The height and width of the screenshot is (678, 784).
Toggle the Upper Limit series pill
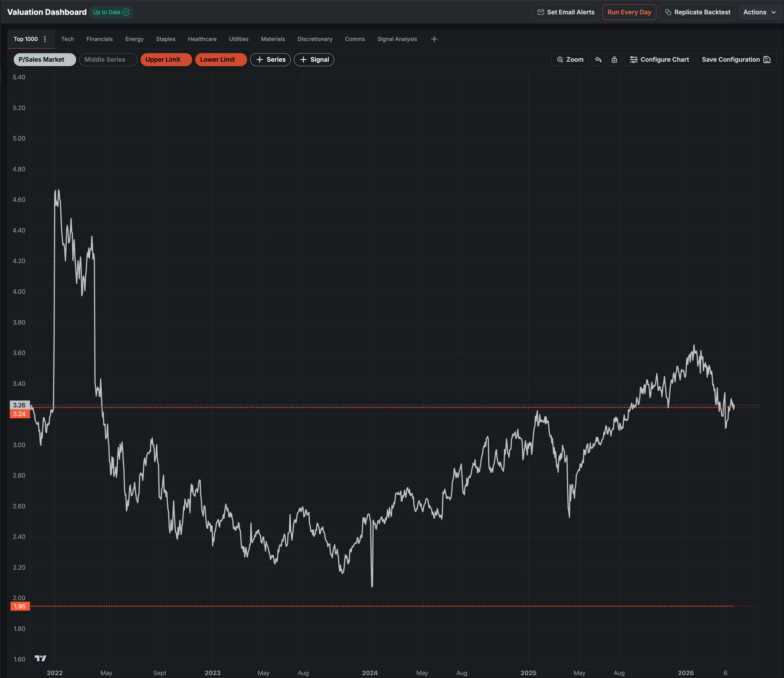[166, 59]
